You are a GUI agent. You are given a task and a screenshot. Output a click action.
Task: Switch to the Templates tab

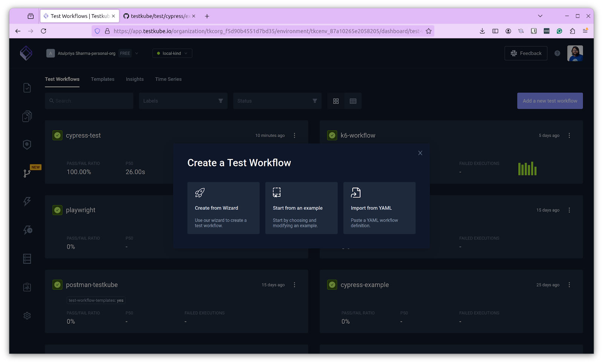[x=103, y=79]
